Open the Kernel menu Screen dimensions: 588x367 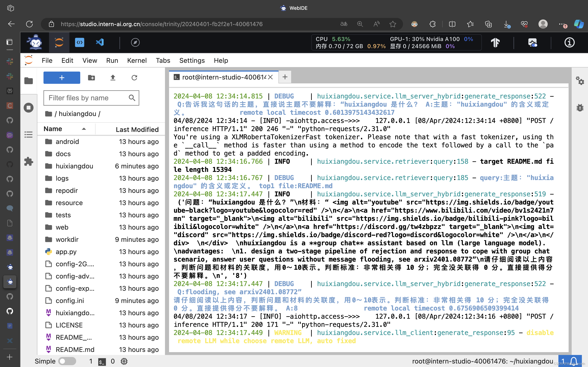pyautogui.click(x=137, y=60)
